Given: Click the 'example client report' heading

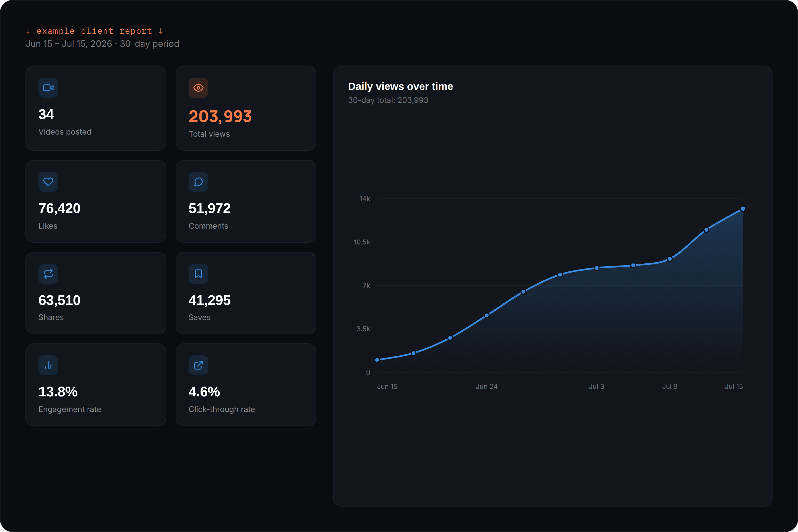Looking at the screenshot, I should pyautogui.click(x=94, y=31).
